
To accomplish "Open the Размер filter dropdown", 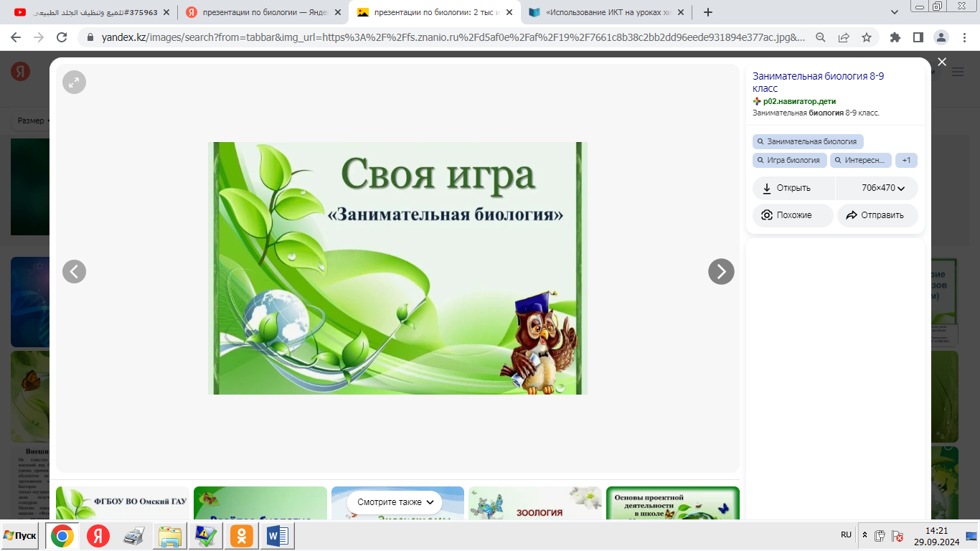I will 33,121.
